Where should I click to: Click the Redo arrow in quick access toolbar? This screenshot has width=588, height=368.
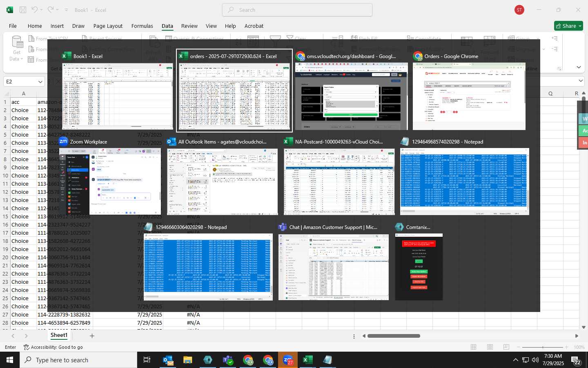50,10
